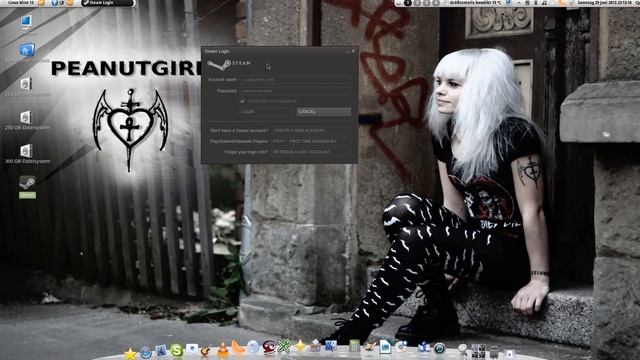This screenshot has width=640, height=360.
Task: Launch the green S icon in dock
Action: click(x=177, y=350)
